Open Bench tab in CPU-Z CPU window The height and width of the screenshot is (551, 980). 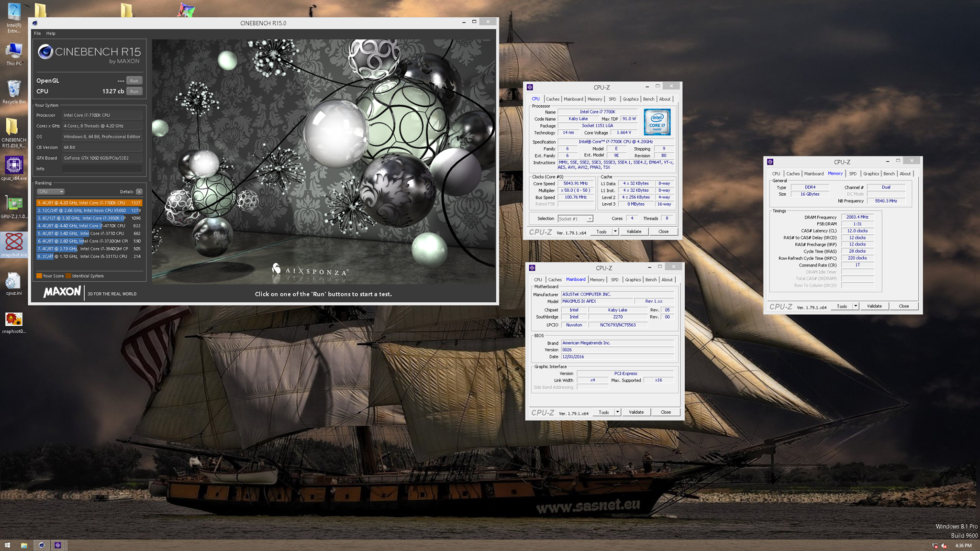click(649, 99)
